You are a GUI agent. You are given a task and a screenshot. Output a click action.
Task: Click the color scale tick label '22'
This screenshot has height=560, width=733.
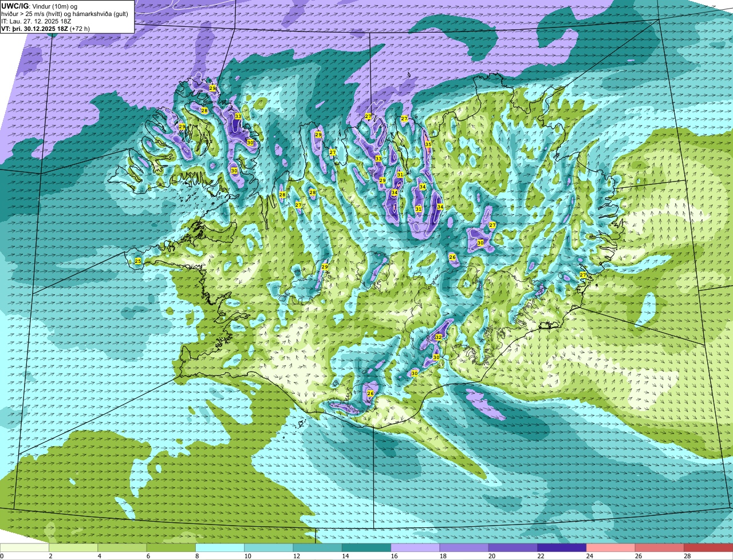coord(541,556)
